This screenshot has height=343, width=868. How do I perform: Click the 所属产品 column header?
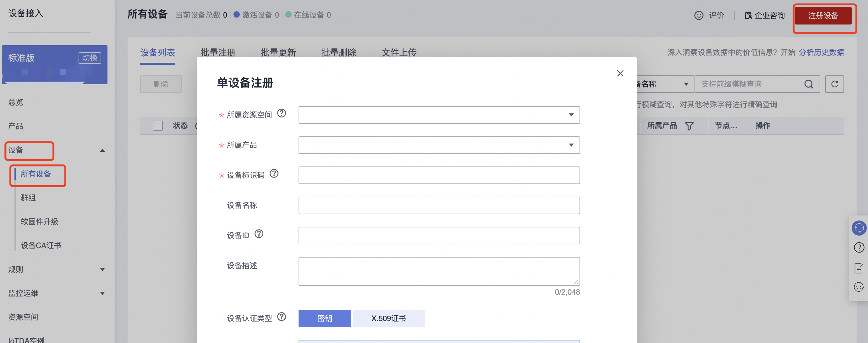pos(662,126)
